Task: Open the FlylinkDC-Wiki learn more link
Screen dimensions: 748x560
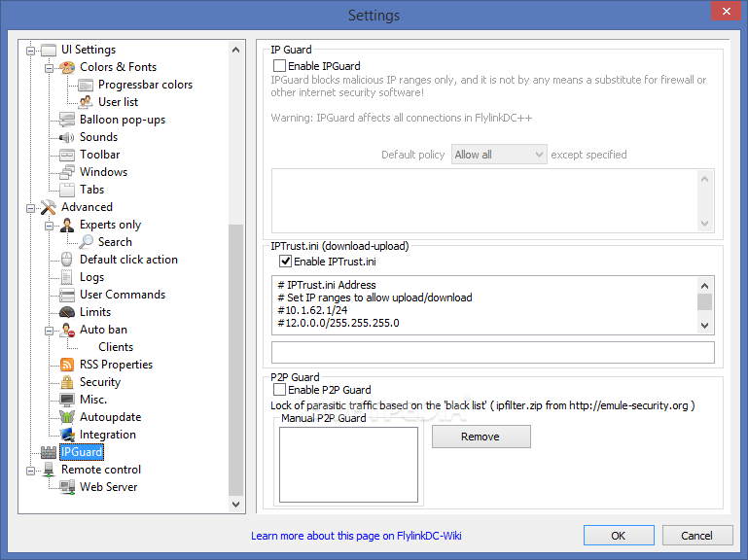Action: coord(356,536)
